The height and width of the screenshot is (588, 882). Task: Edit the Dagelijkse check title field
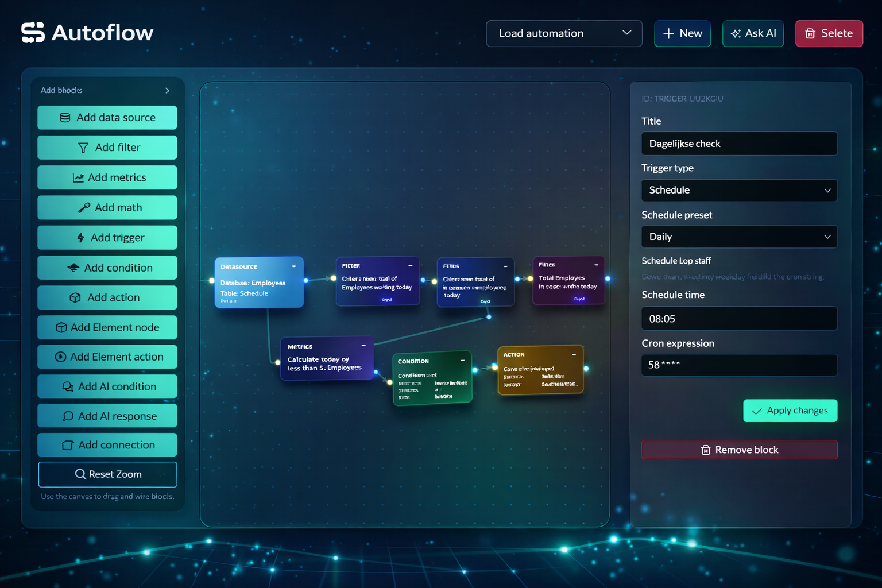click(739, 144)
